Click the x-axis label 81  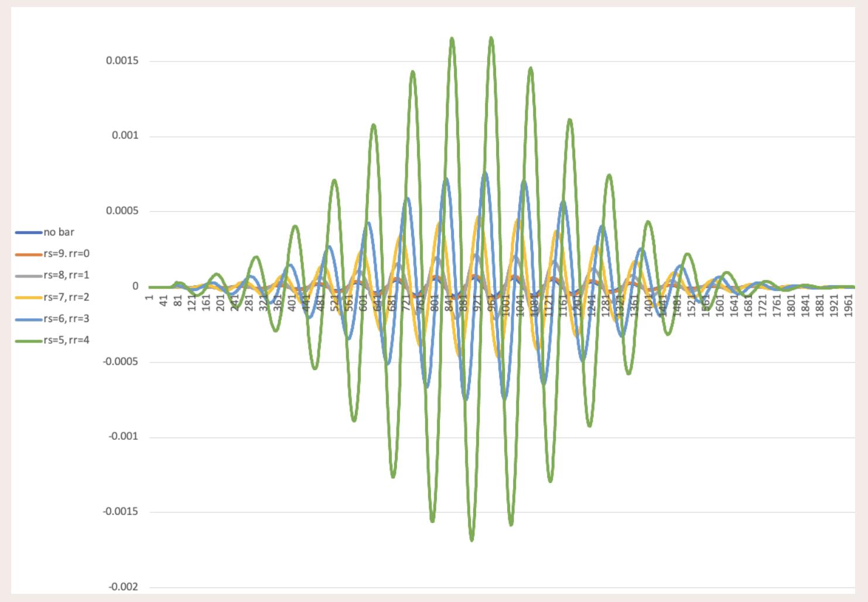coord(178,300)
